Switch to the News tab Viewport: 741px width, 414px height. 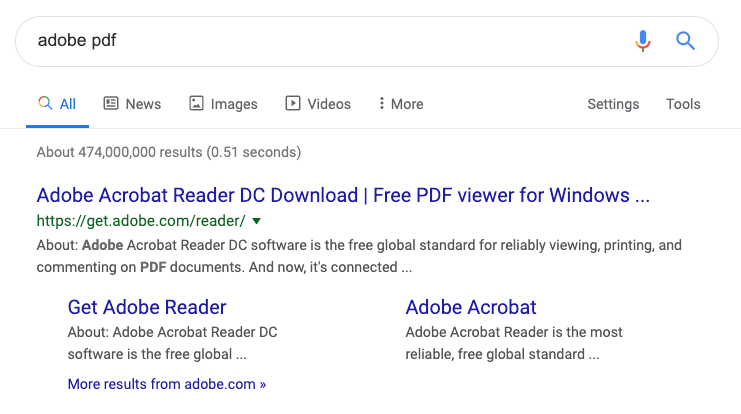point(132,104)
